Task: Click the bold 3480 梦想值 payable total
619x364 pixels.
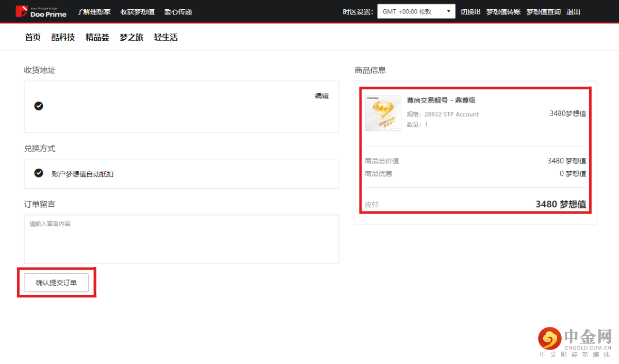Action: click(x=561, y=204)
